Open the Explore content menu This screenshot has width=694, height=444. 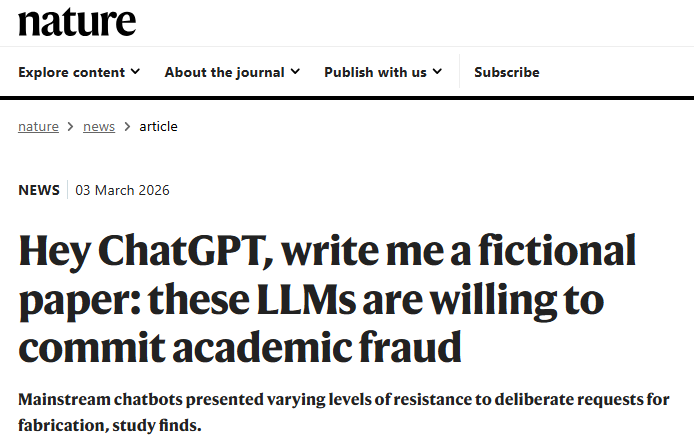[71, 72]
